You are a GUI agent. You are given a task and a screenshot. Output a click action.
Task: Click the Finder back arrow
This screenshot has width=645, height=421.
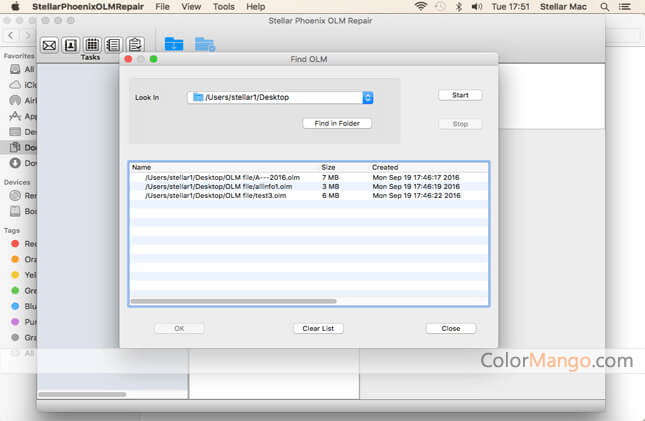click(x=11, y=36)
